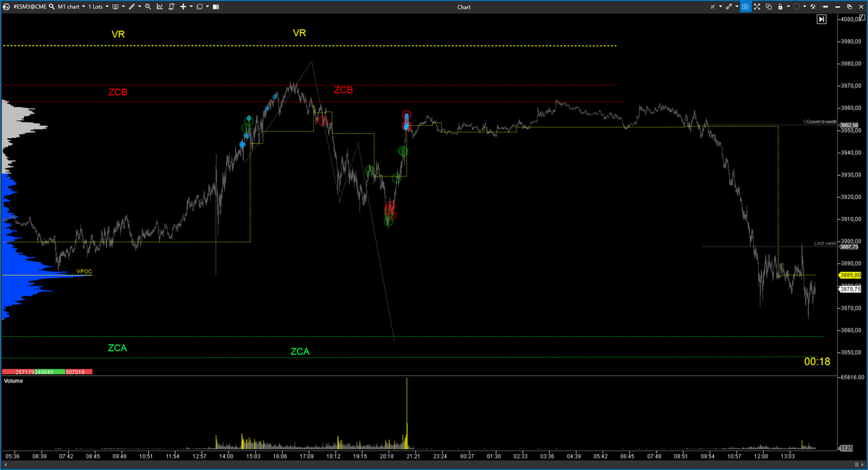Expand the window layout dropdown arrow

[208, 7]
